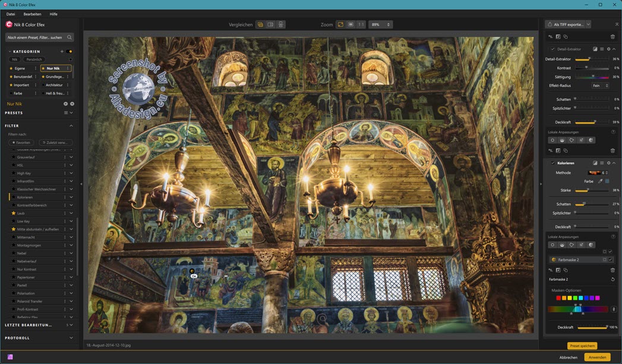
Task: Adjust the Sättigung slider
Action: tap(592, 77)
